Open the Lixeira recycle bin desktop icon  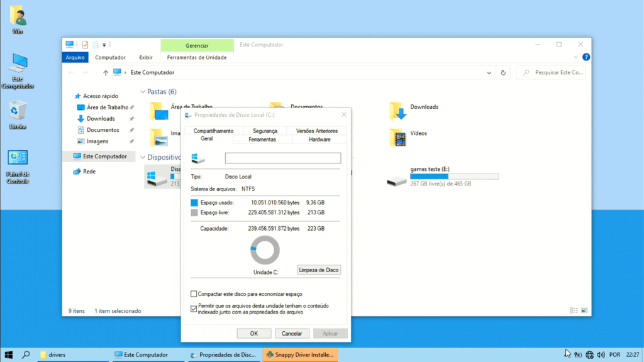(x=18, y=111)
